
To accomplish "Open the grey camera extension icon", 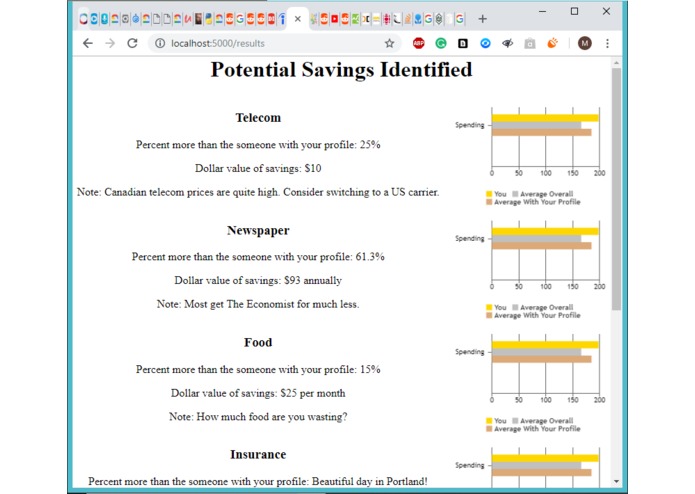I will pos(530,43).
